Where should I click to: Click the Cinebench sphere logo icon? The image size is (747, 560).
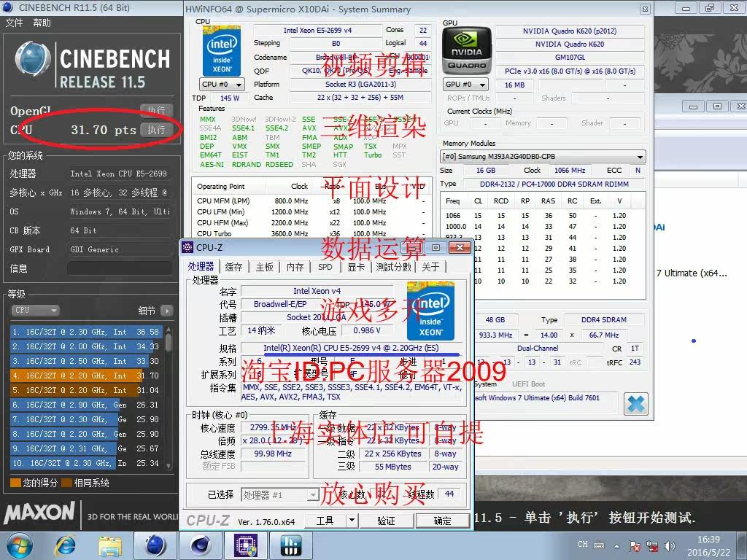pos(32,60)
